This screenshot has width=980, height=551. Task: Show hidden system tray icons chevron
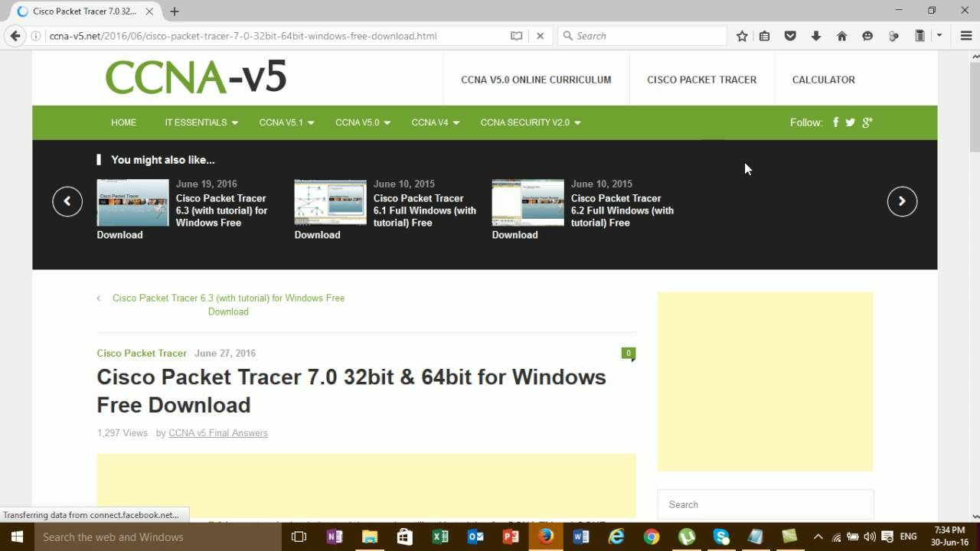pyautogui.click(x=818, y=536)
